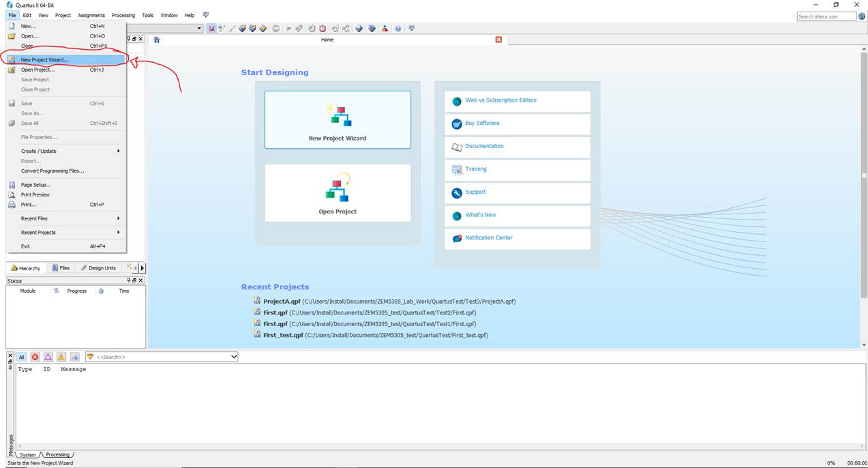Open the Documentation link
This screenshot has height=468, width=868.
(484, 146)
